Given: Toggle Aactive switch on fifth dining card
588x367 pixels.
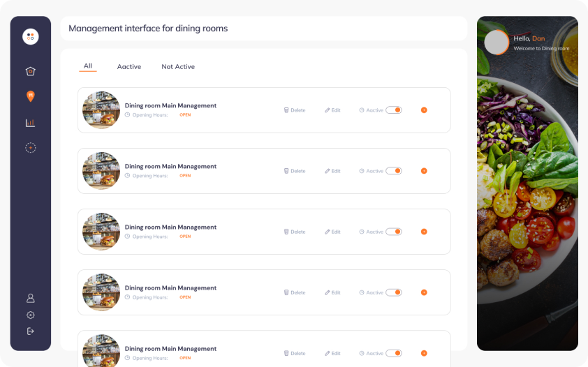Looking at the screenshot, I should coord(394,353).
